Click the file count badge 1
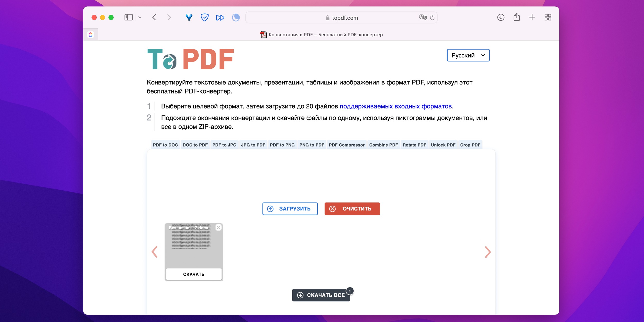This screenshot has width=644, height=322. [350, 291]
